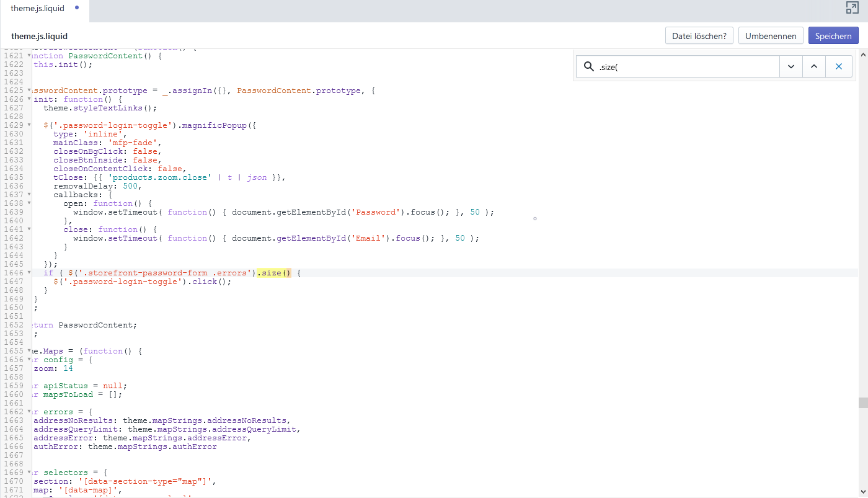
Task: Click PasswordContent text on line 1652
Action: tap(95, 325)
